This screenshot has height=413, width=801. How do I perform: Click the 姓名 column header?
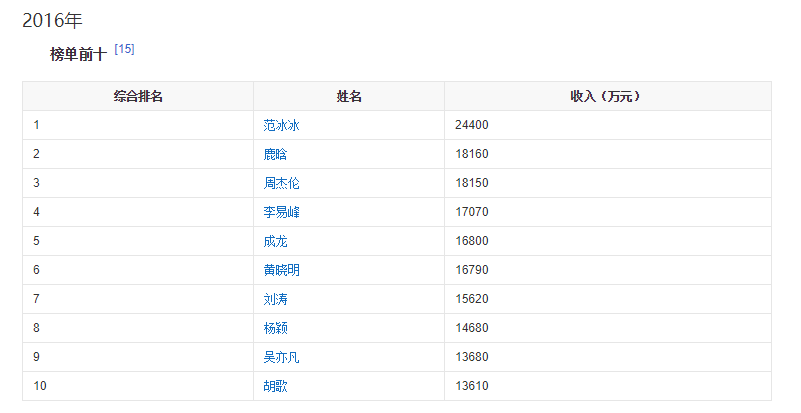click(x=349, y=96)
